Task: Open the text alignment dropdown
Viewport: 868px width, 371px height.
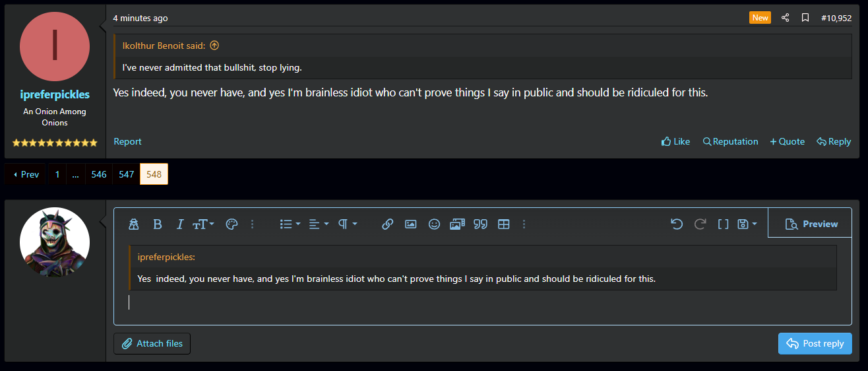Action: [318, 224]
